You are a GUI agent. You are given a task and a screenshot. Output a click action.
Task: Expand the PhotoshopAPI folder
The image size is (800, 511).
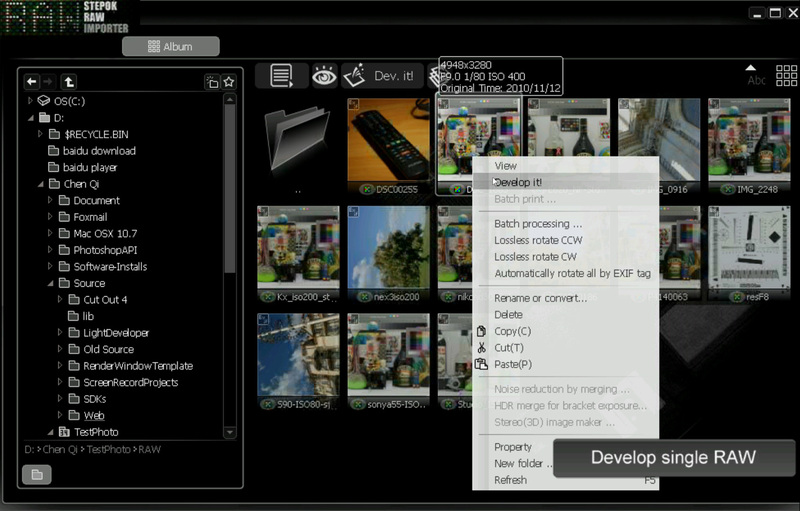tap(50, 250)
